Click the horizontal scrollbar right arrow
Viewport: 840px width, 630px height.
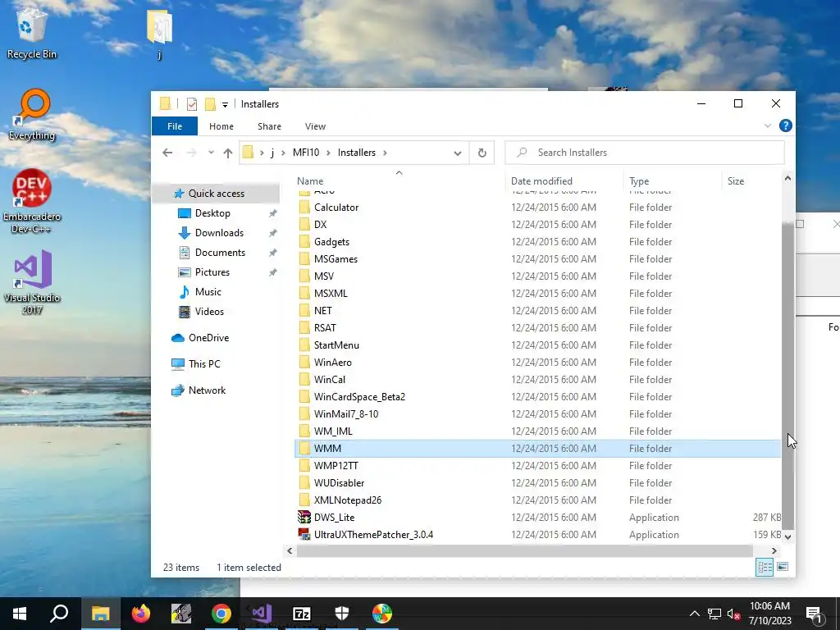pyautogui.click(x=774, y=550)
